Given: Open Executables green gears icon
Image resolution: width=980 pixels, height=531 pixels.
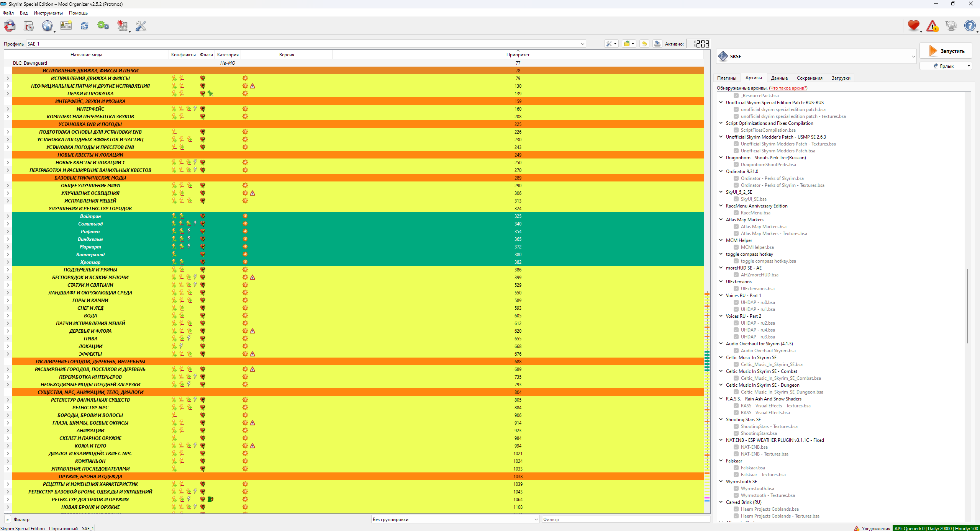Looking at the screenshot, I should pos(103,26).
